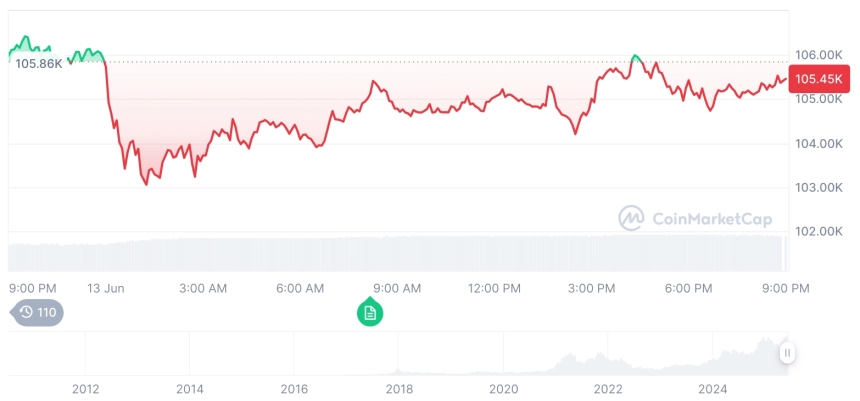Click the 13 Jun date label
Image resolution: width=860 pixels, height=401 pixels.
106,288
